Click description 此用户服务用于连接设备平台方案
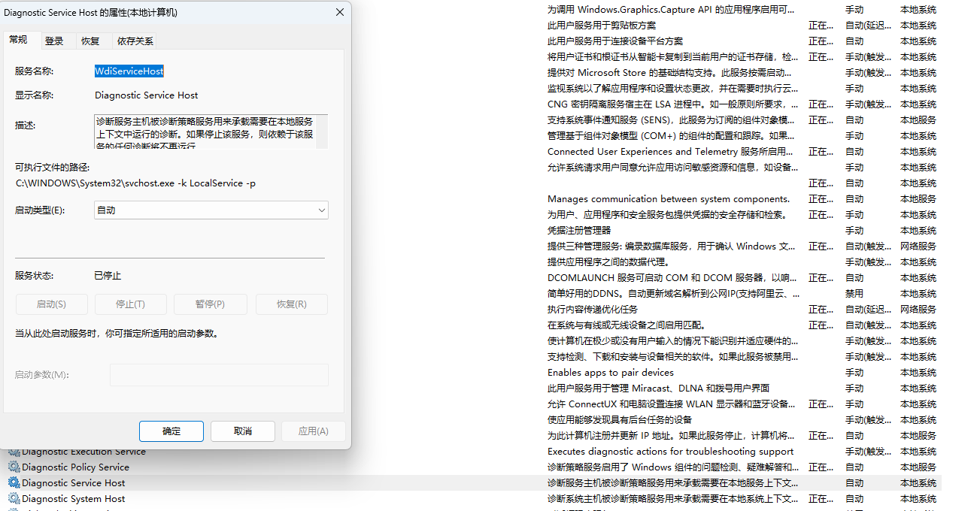Screen dimensions: 980x511 (615, 41)
